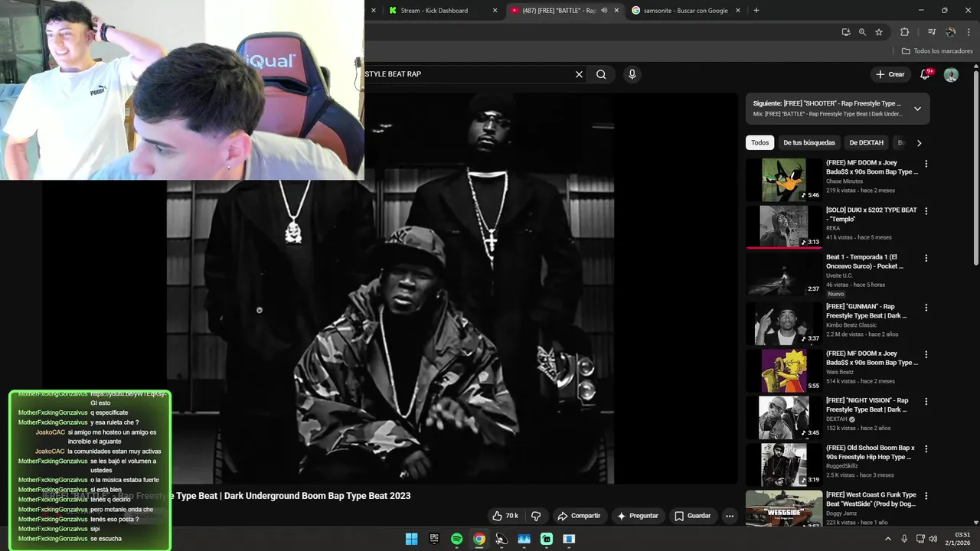Open volume control in system tray

point(933,539)
